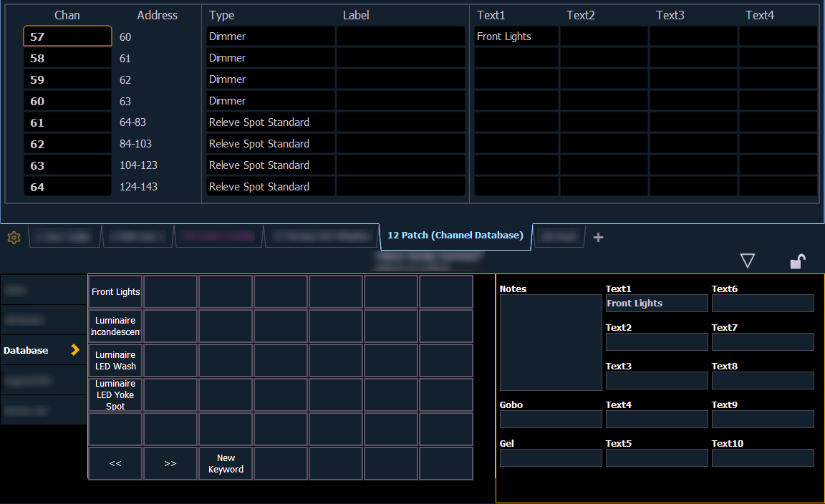Click Releve Spot Standard type for channel 61
The width and height of the screenshot is (825, 504).
point(271,122)
